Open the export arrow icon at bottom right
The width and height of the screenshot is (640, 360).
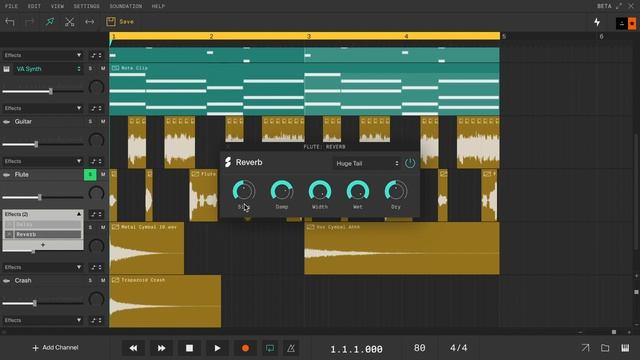click(585, 348)
